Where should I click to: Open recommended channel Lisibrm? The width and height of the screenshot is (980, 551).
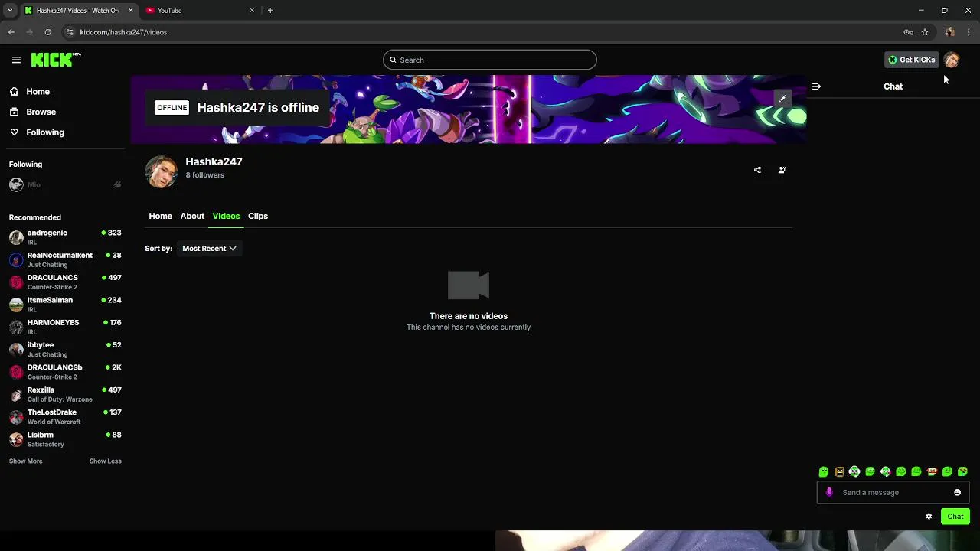65,439
